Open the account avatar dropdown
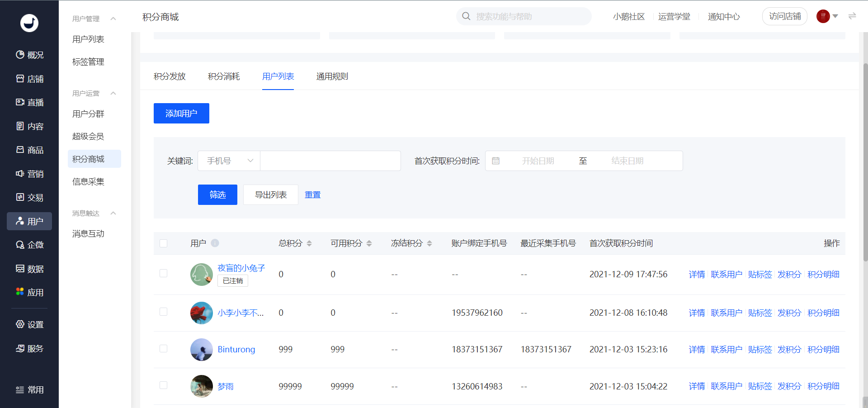This screenshot has width=868, height=408. point(827,16)
